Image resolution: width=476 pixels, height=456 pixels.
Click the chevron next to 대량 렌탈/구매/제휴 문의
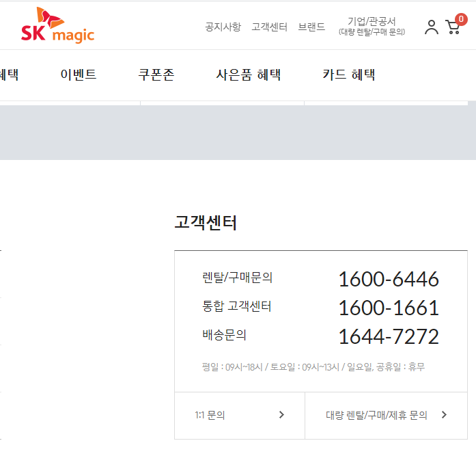point(444,415)
